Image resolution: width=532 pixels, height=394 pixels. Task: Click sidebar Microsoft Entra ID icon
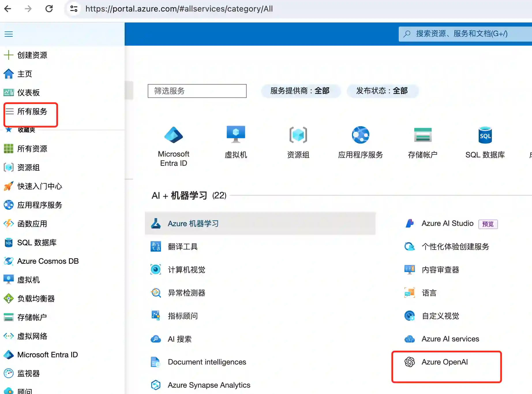[9, 354]
